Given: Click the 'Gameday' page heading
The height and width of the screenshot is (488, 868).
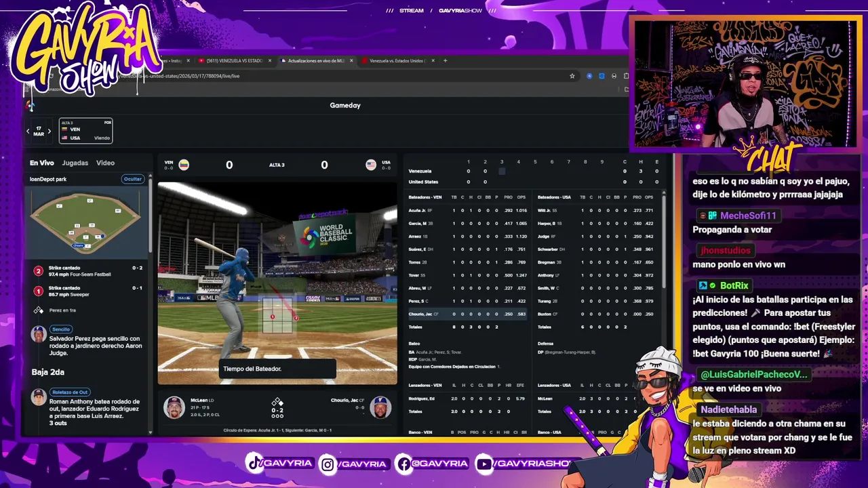Looking at the screenshot, I should point(345,105).
